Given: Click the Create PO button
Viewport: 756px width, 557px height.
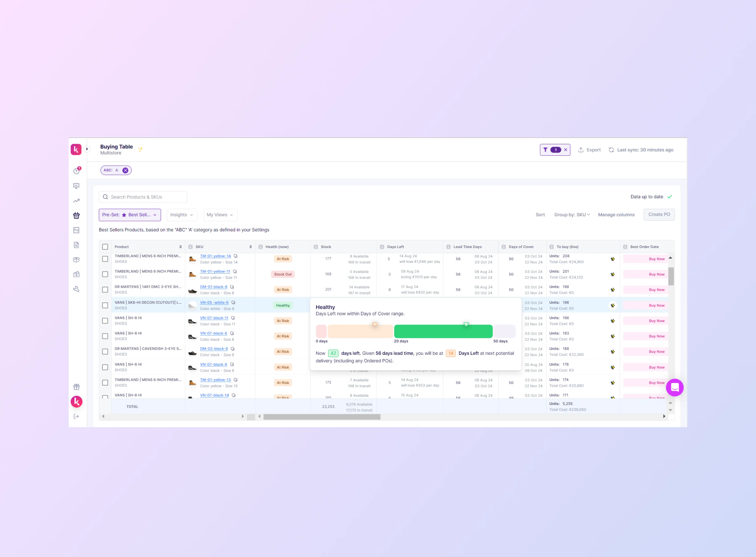Looking at the screenshot, I should coord(659,214).
